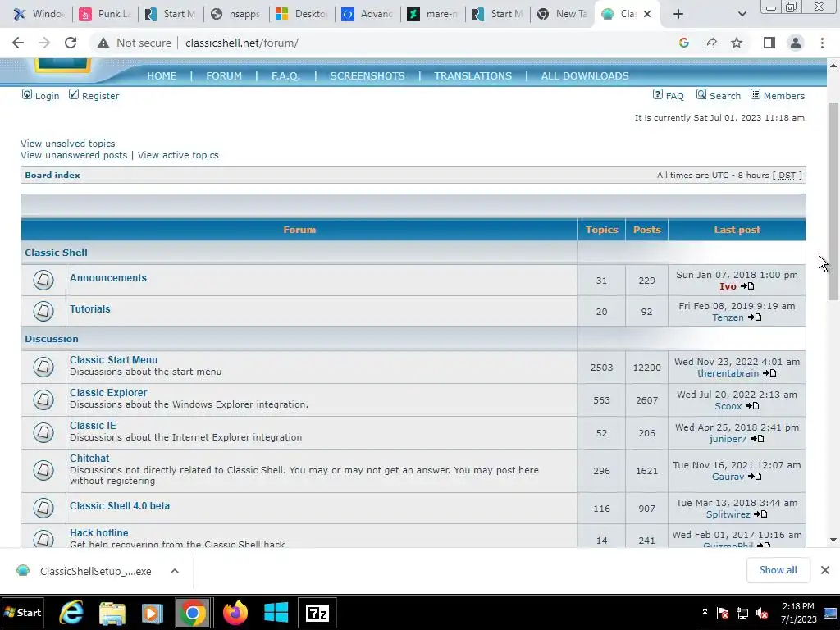Viewport: 840px width, 630px height.
Task: Expand ClassicShellSetup download options chevron
Action: click(175, 571)
